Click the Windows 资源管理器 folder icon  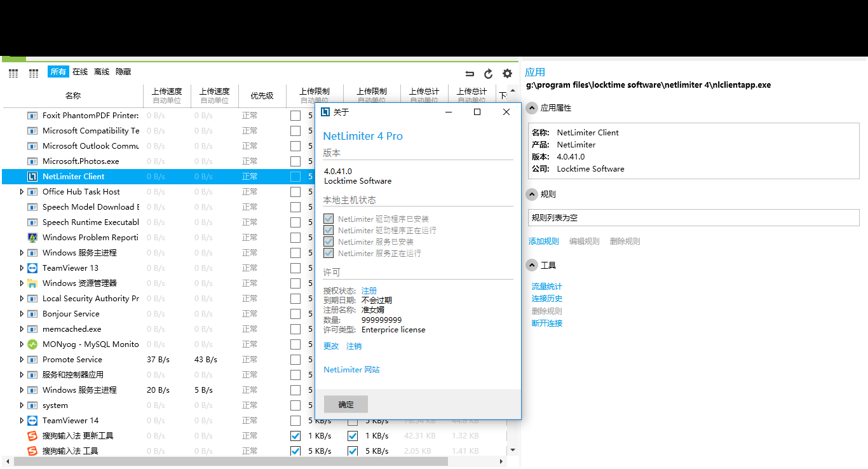click(32, 283)
